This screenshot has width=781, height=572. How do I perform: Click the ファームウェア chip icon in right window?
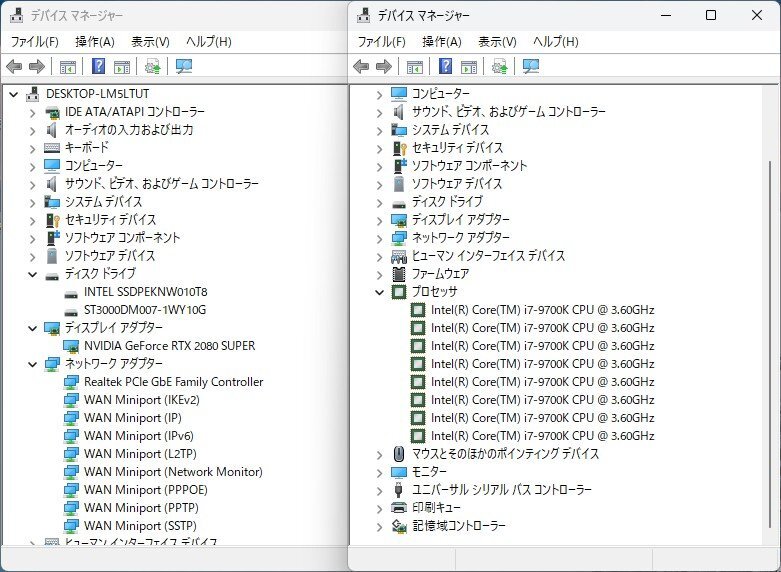[x=399, y=274]
